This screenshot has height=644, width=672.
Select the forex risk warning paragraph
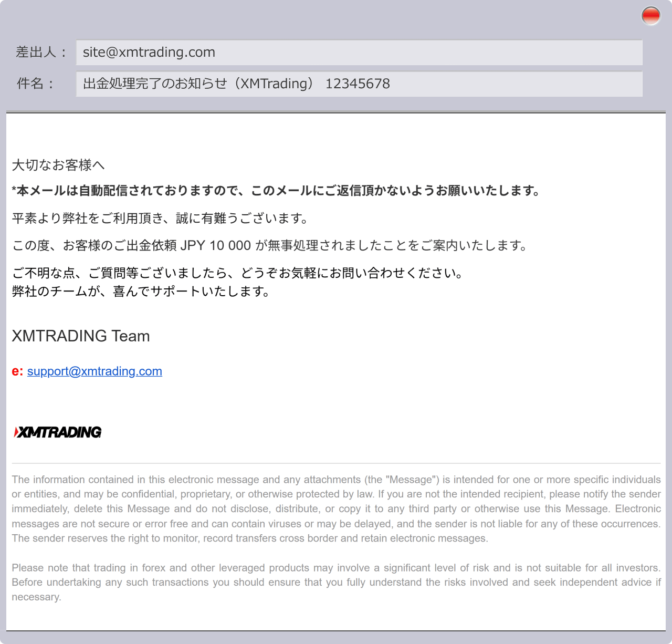coord(336,582)
